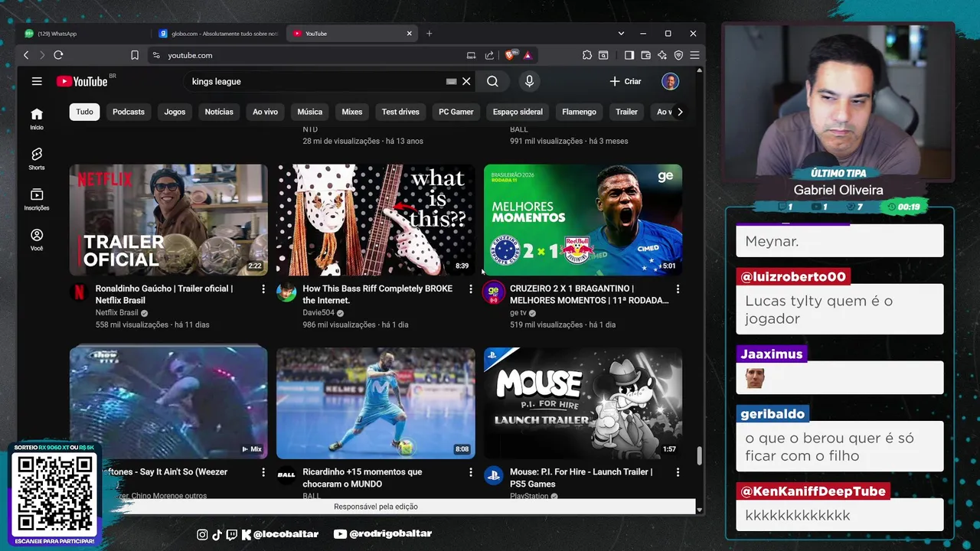Open the Você section in sidebar
980x551 pixels.
pyautogui.click(x=37, y=240)
